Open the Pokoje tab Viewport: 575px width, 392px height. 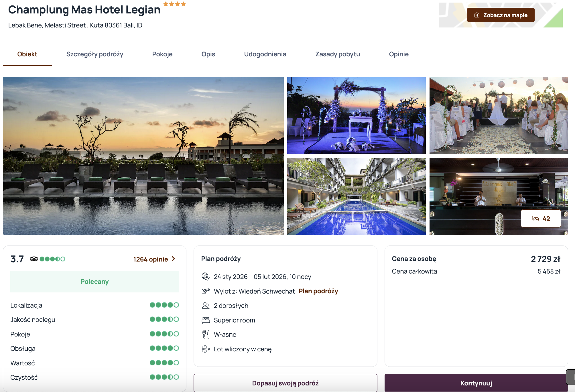pyautogui.click(x=162, y=54)
